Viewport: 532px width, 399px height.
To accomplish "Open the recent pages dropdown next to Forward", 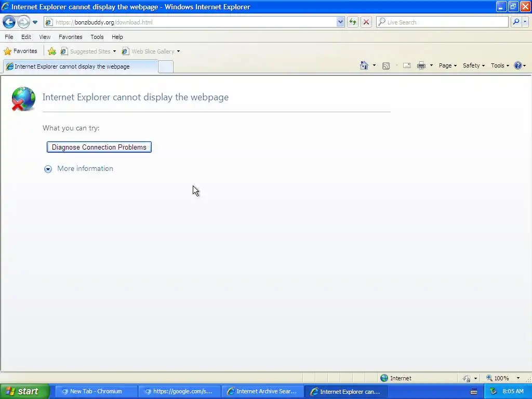I will [x=35, y=22].
